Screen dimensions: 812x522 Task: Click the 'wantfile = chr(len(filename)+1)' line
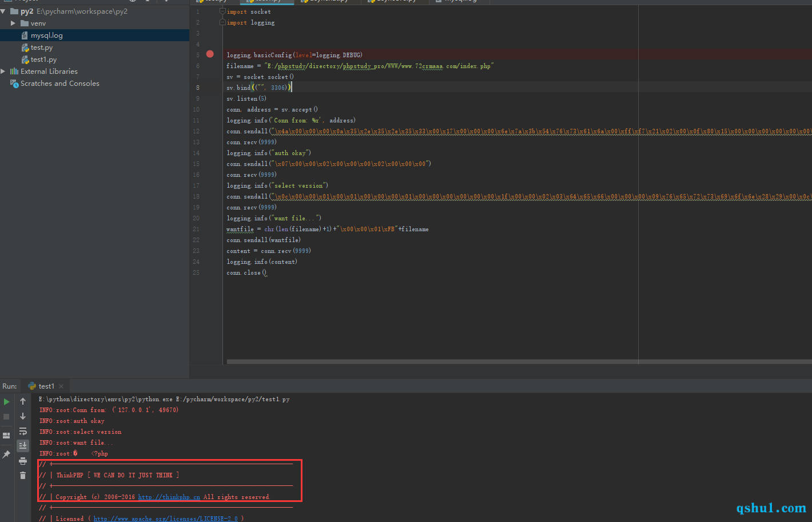[x=328, y=229]
